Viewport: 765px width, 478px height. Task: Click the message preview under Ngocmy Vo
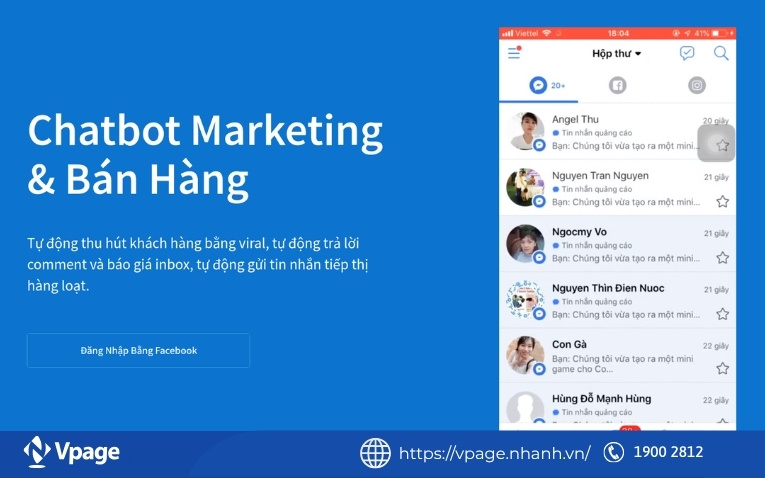tap(625, 258)
